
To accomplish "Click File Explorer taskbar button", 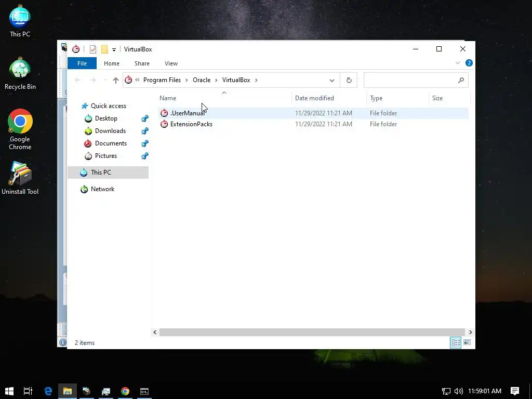I will 68,391.
